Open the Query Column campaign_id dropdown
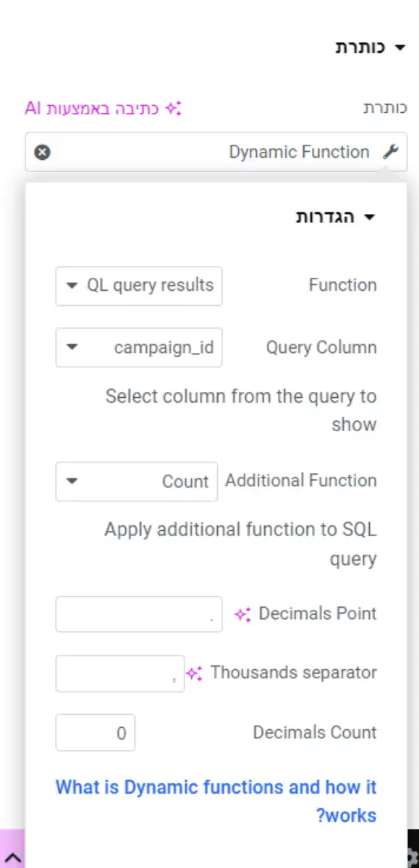 [x=139, y=348]
